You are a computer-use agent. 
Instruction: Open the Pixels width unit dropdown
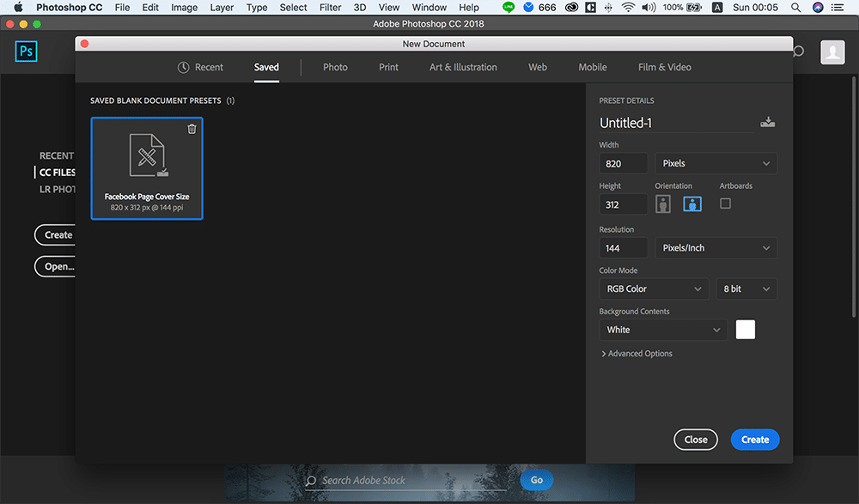click(716, 163)
